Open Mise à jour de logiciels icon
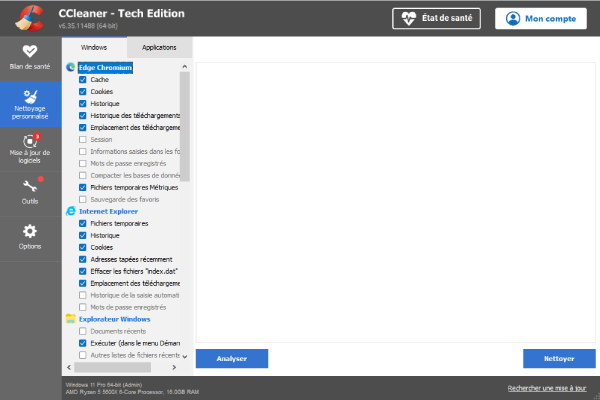 point(31,140)
